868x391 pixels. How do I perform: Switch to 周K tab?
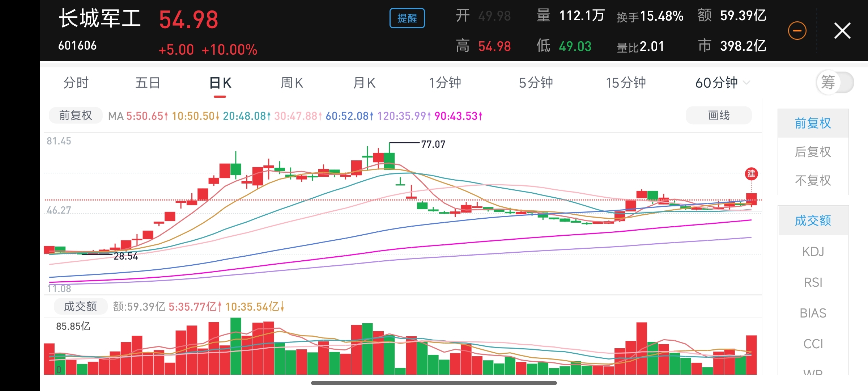point(292,83)
